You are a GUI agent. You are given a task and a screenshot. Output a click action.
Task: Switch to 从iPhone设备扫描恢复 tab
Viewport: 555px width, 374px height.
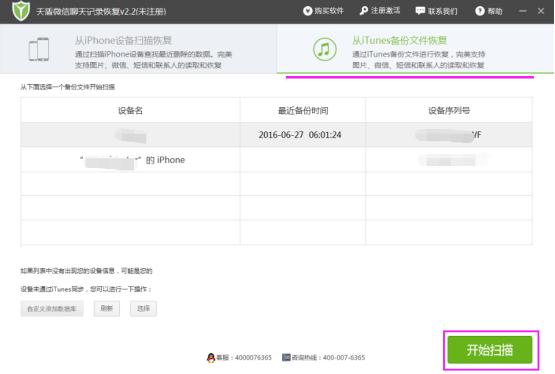pos(138,49)
